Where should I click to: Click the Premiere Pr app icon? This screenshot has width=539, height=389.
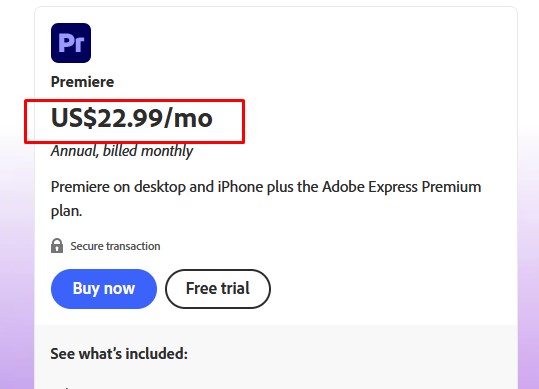coord(71,43)
